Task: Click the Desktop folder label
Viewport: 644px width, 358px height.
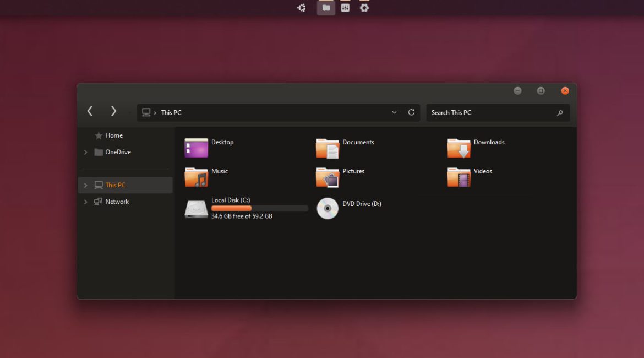Action: pos(222,142)
